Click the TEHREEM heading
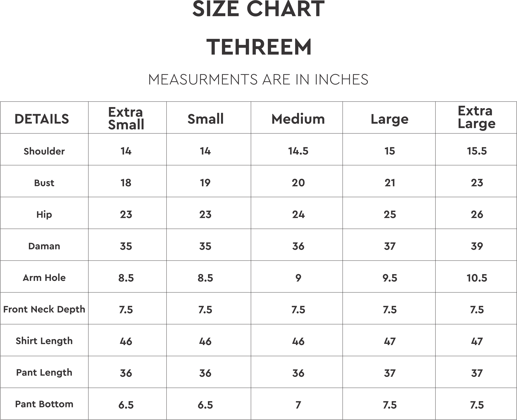This screenshot has height=420, width=517. pos(259,47)
